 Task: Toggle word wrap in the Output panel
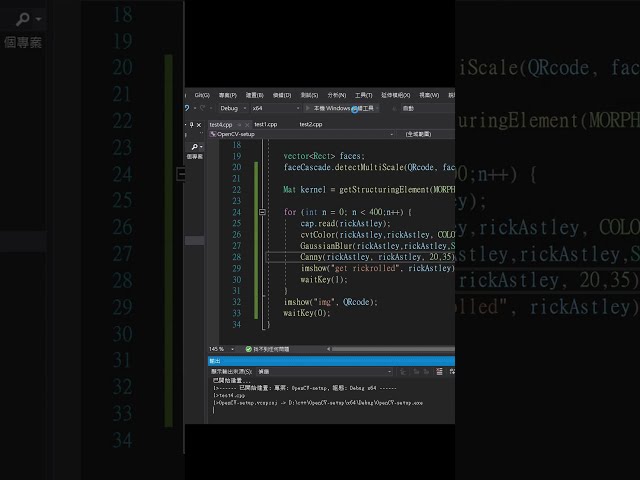point(452,371)
